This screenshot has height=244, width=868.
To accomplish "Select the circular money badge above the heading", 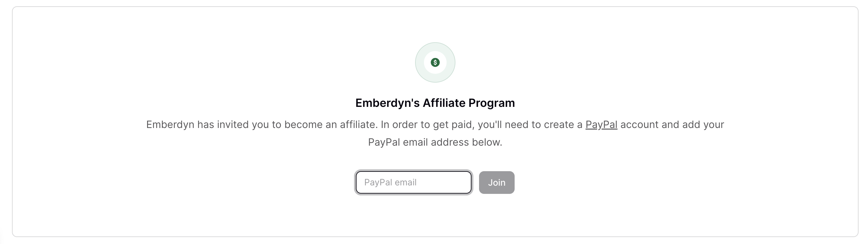I will coord(435,62).
